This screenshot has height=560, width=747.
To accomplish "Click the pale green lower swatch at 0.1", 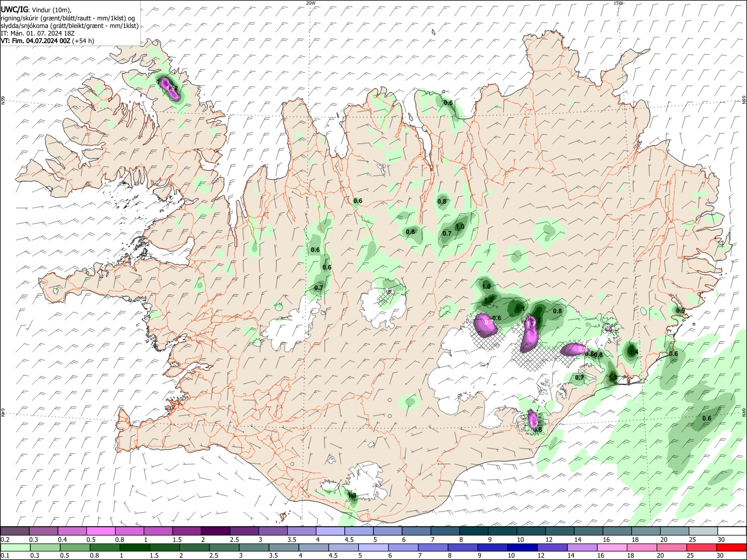I will [15, 547].
